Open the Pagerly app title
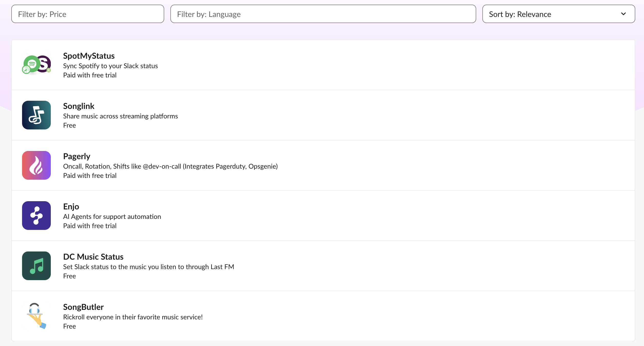This screenshot has height=346, width=644. [77, 156]
